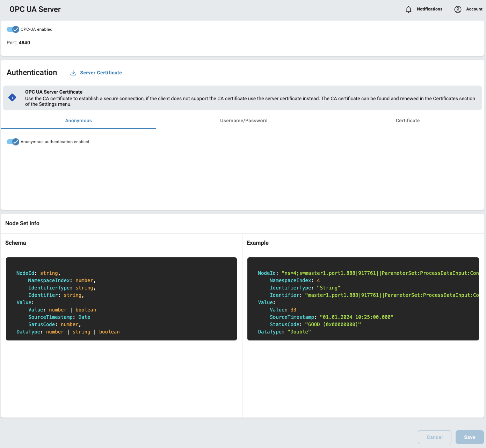This screenshot has height=448, width=486.
Task: Click inside the Schema code block
Action: point(121,299)
